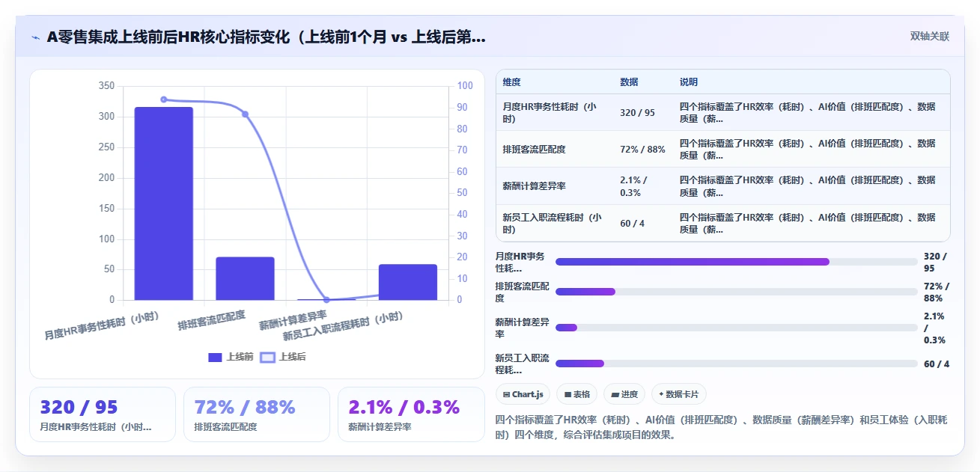Click the Chart.js tag
Screen dimensions: 980x472
point(523,394)
